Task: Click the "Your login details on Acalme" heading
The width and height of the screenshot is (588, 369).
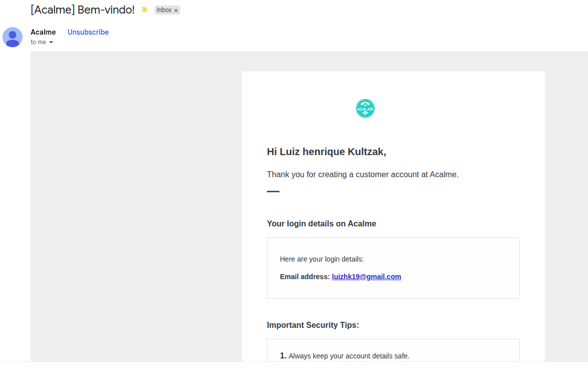Action: 322,224
